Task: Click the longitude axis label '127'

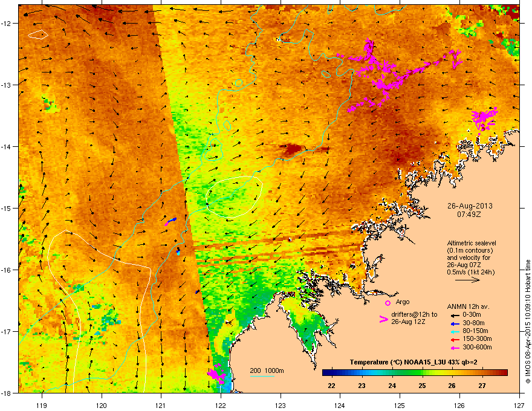Action: point(519,405)
